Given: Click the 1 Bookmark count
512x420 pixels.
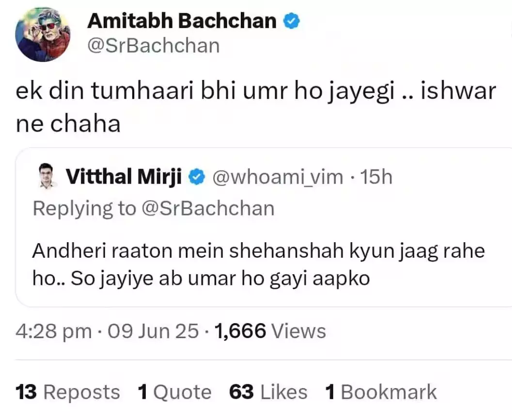Looking at the screenshot, I should point(381,392).
